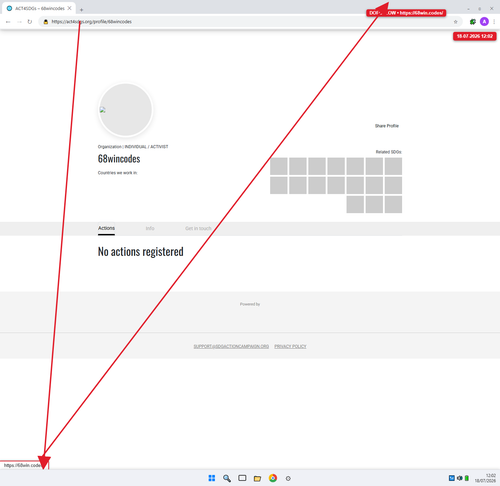Open the purple profile avatar A

coord(484,22)
